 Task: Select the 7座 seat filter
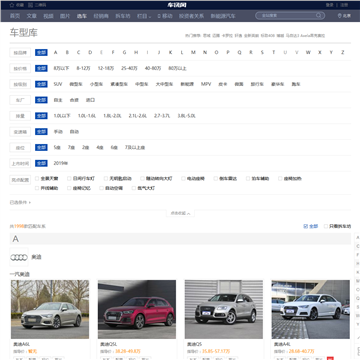click(71, 147)
